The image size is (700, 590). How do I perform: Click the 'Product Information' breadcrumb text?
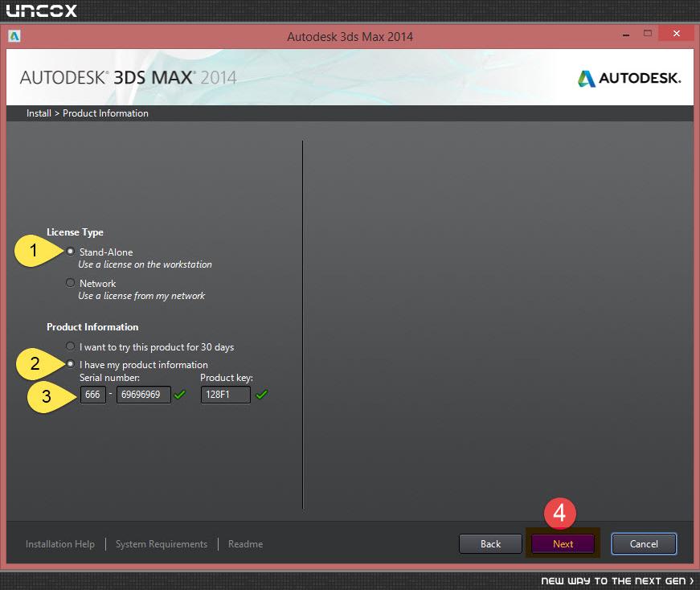(x=105, y=113)
